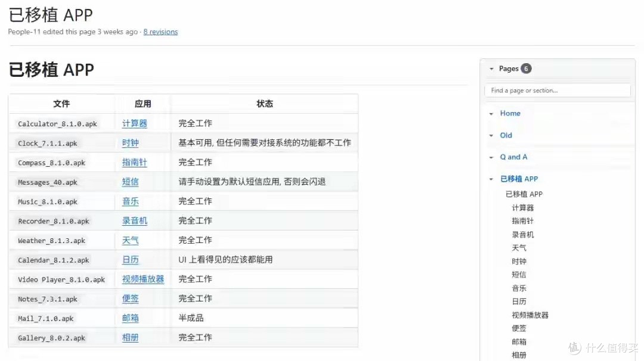The height and width of the screenshot is (361, 644).
Task: Open the Home wiki page
Action: pyautogui.click(x=510, y=113)
